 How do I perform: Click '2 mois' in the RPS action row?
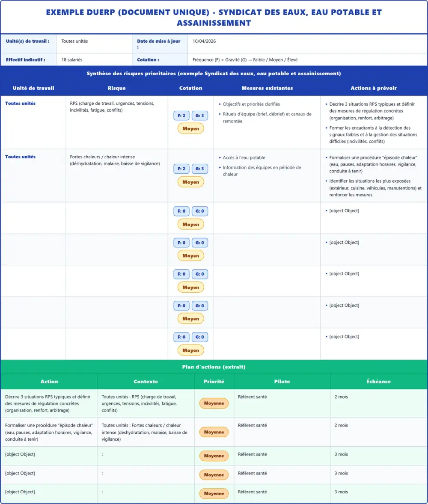click(x=341, y=397)
